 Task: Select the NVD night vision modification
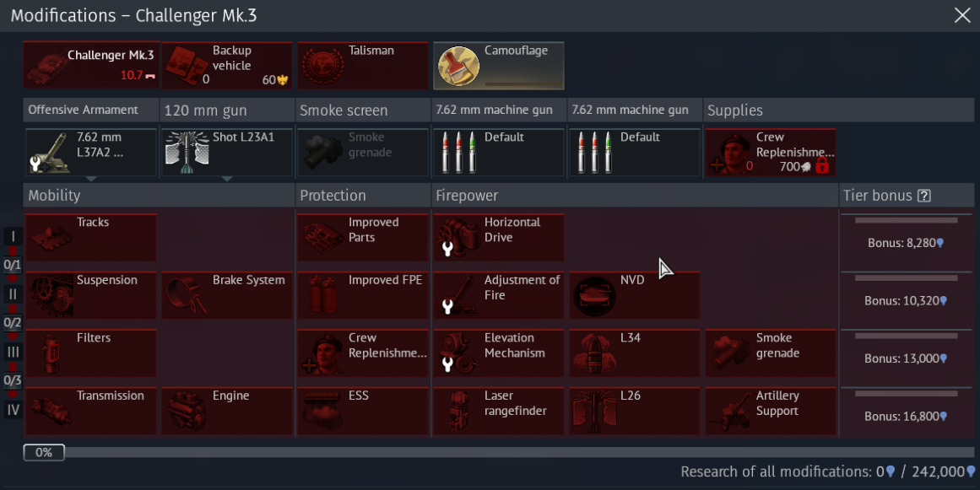click(x=635, y=295)
